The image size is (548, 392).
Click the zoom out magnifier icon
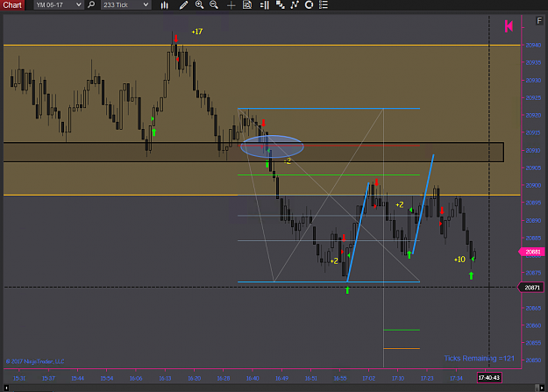214,5
